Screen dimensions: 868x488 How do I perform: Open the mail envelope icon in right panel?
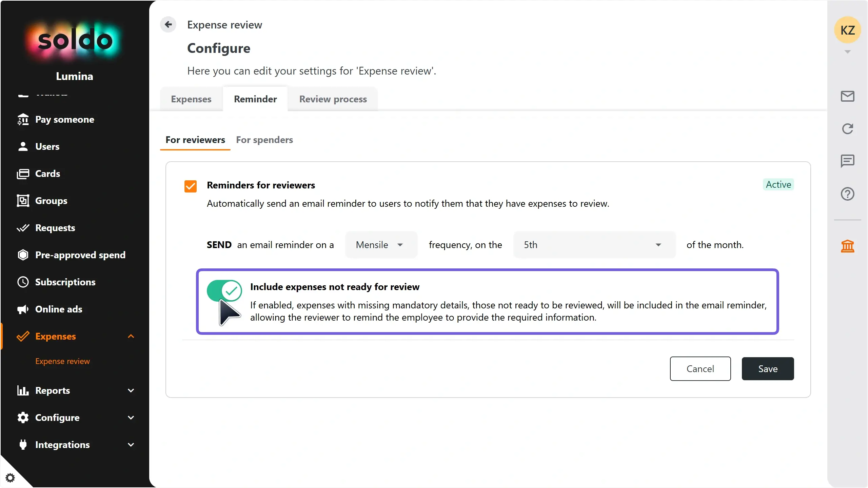coord(847,96)
